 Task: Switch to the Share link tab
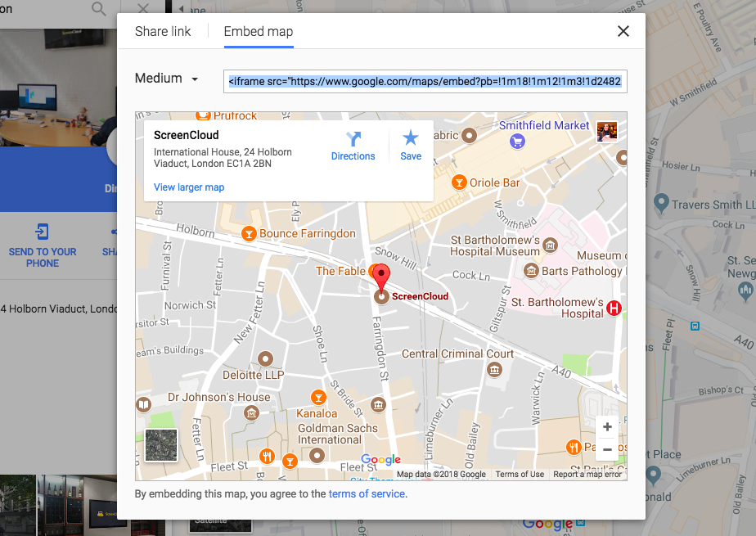[x=163, y=31]
